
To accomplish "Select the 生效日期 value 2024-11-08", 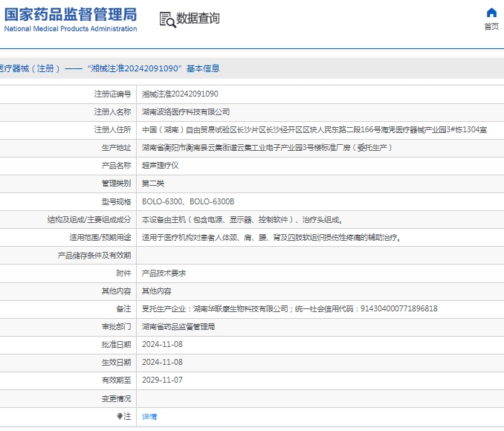I will click(162, 362).
